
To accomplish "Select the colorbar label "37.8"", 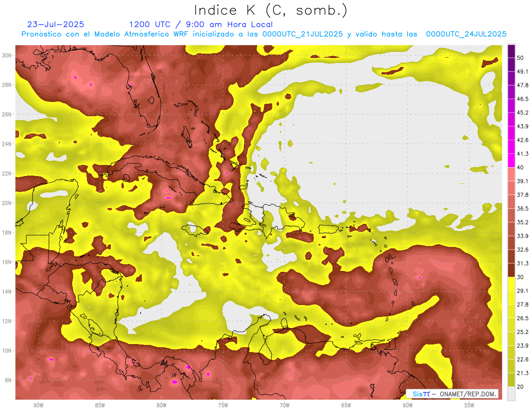I will tap(522, 195).
